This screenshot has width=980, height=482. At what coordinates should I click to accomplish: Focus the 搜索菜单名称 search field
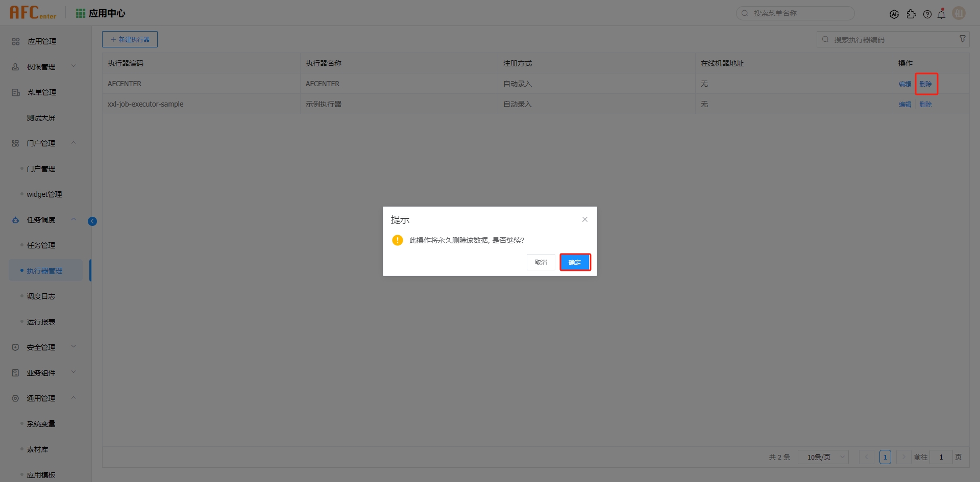[795, 13]
